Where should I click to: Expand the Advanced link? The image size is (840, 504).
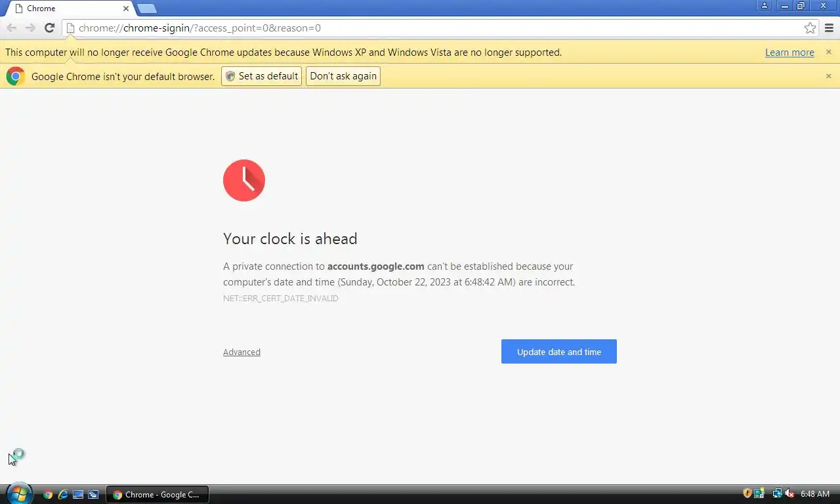pyautogui.click(x=241, y=352)
